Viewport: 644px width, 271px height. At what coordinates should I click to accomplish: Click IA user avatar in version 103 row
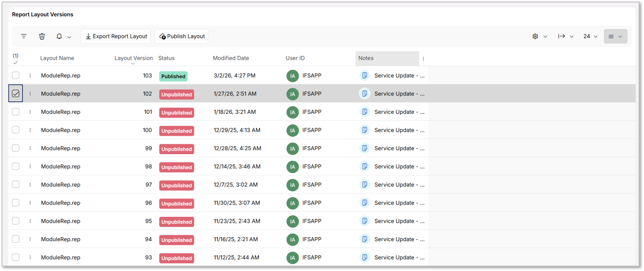[293, 76]
